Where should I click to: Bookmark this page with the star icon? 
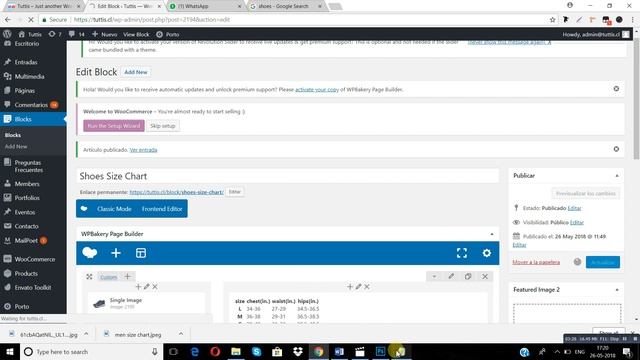click(x=553, y=20)
